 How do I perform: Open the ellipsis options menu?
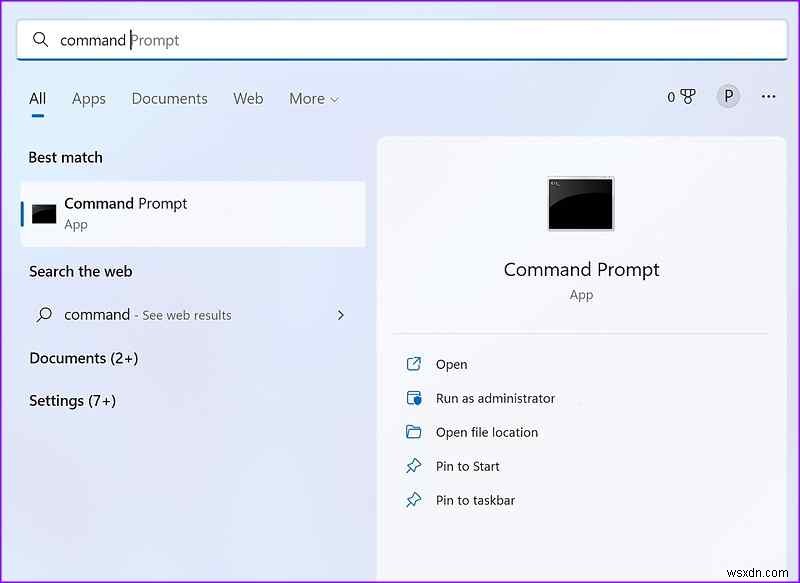[768, 95]
